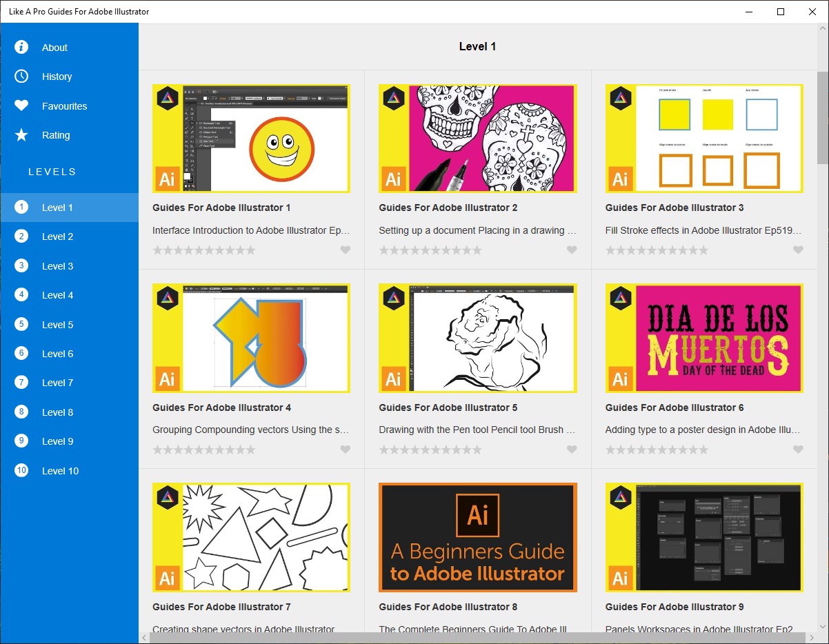Select Level 1 in sidebar
This screenshot has width=829, height=644.
tap(69, 208)
